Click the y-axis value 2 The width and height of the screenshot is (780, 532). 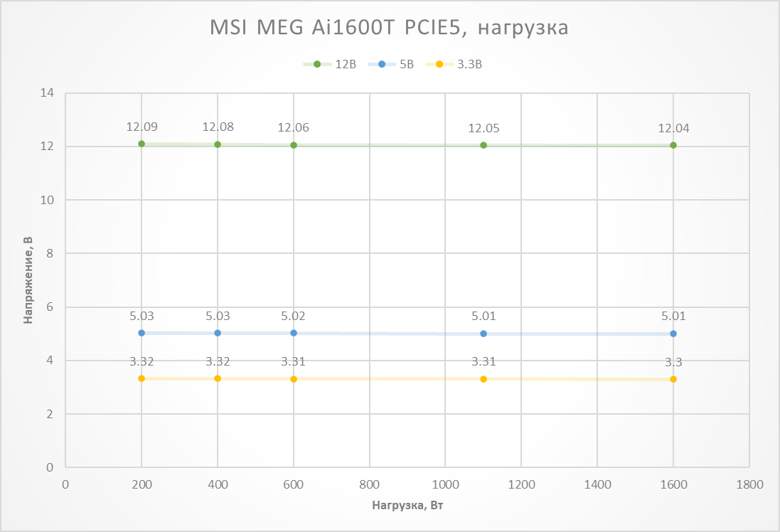pyautogui.click(x=50, y=414)
